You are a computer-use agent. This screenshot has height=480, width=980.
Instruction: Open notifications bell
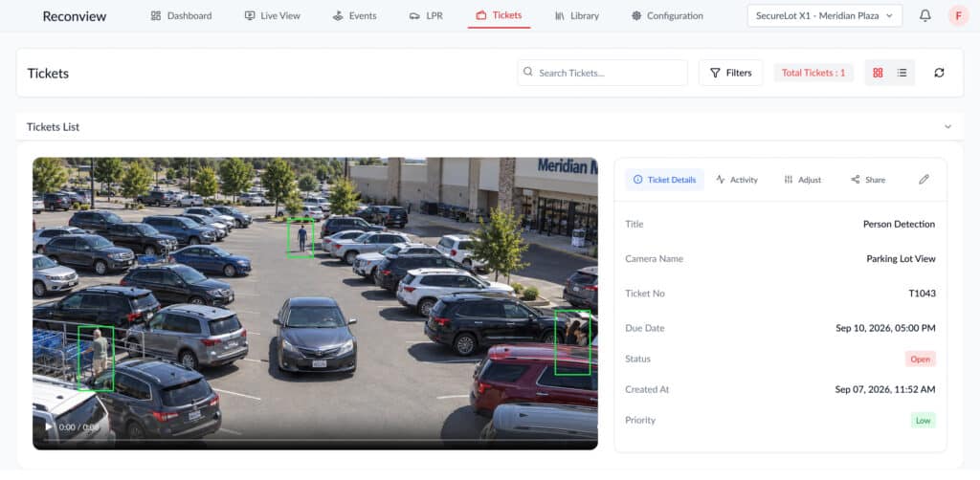click(x=925, y=15)
